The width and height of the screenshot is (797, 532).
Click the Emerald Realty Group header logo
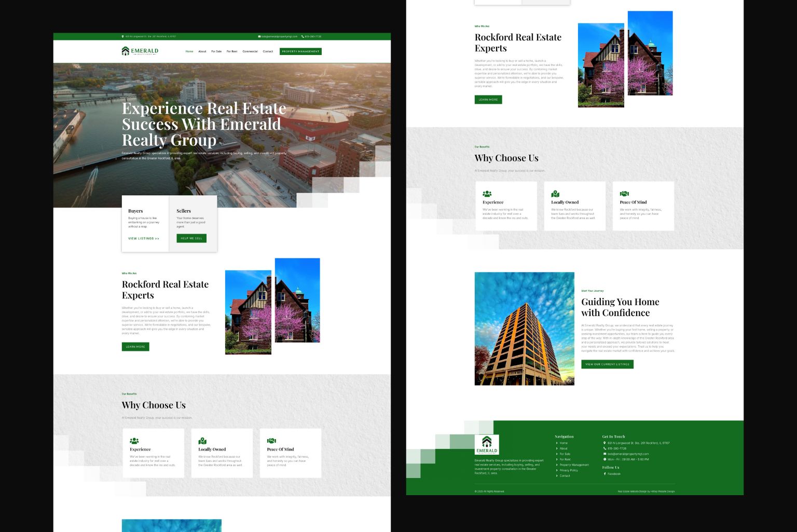point(140,51)
